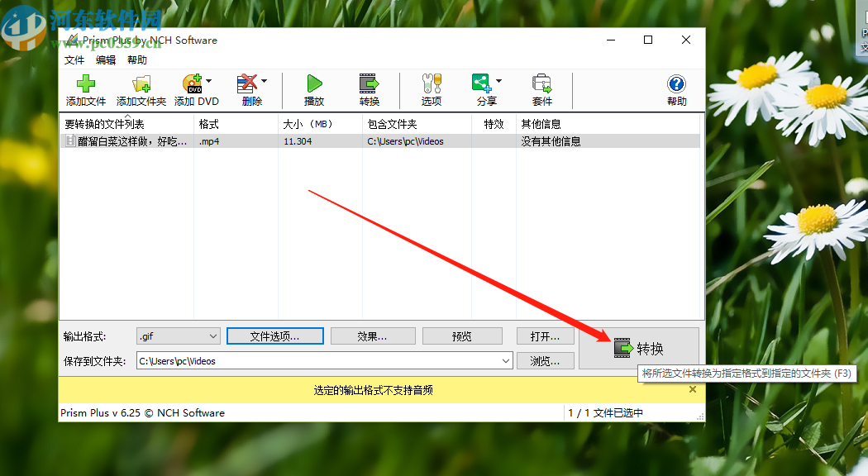Sort by 要转换的文件列表 column header
This screenshot has width=868, height=476.
pyautogui.click(x=126, y=124)
